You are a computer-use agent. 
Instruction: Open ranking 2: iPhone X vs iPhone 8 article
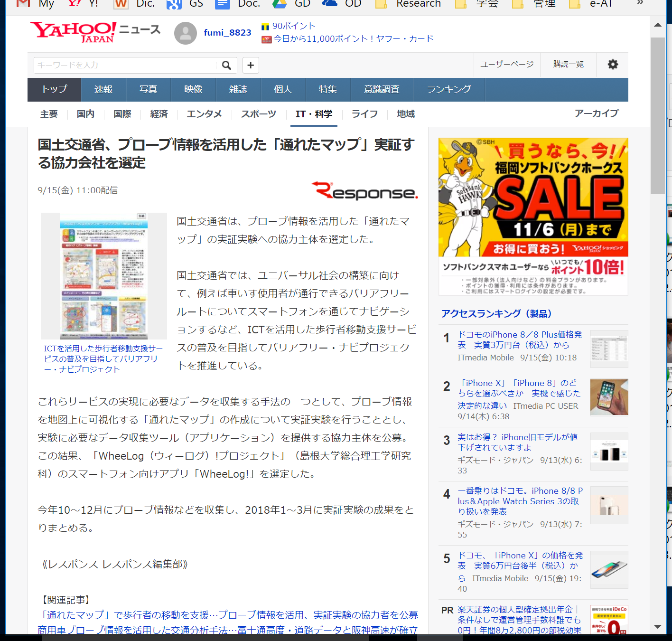(519, 394)
